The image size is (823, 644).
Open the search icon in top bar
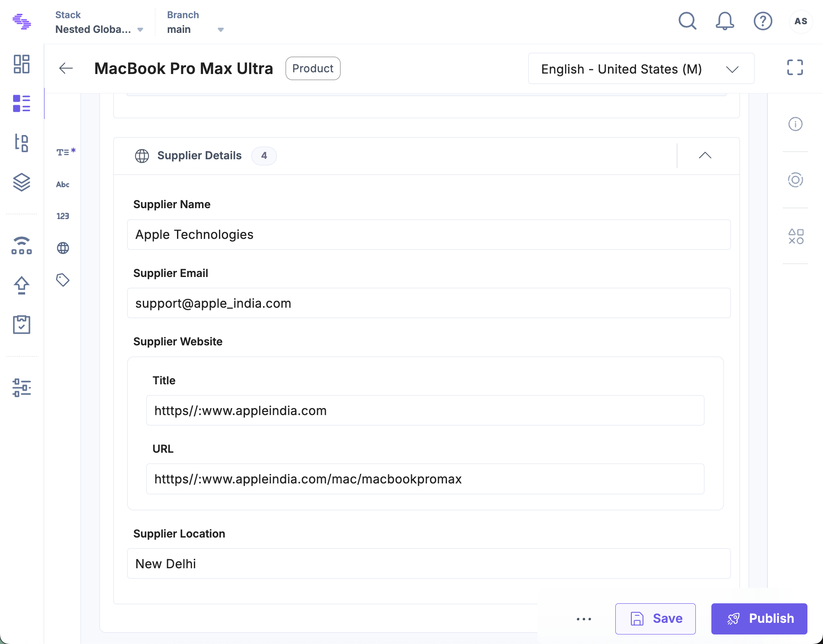(x=688, y=21)
